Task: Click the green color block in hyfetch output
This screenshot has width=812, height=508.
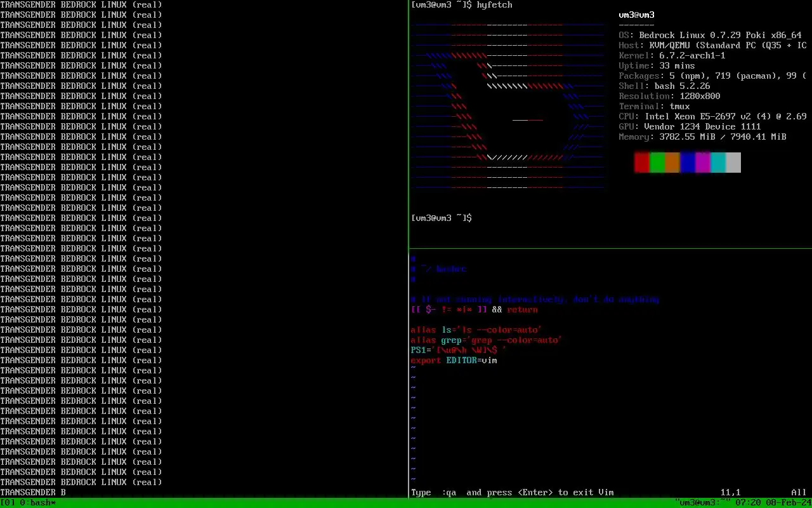Action: coord(657,162)
